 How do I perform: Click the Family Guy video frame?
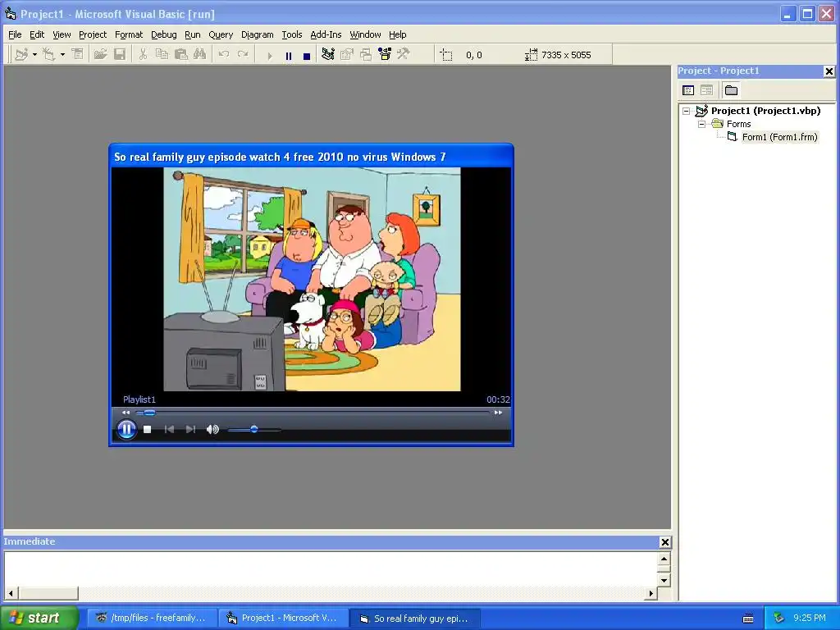tap(312, 279)
